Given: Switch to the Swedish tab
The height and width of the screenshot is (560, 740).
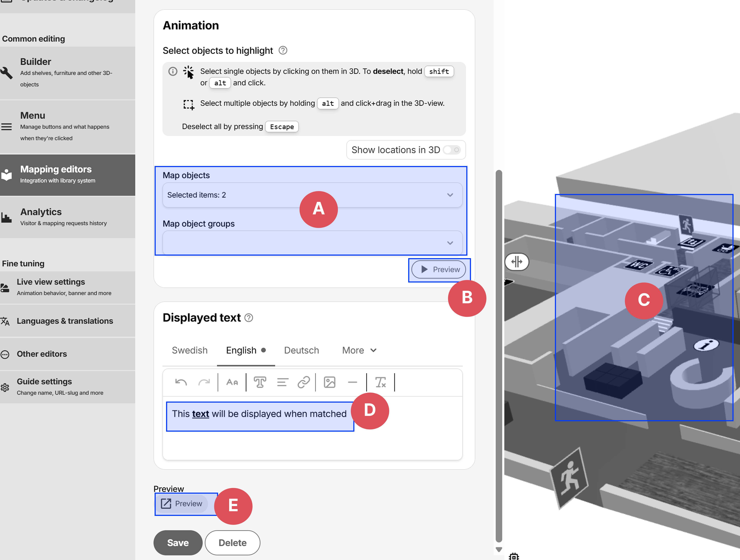Looking at the screenshot, I should pyautogui.click(x=190, y=350).
